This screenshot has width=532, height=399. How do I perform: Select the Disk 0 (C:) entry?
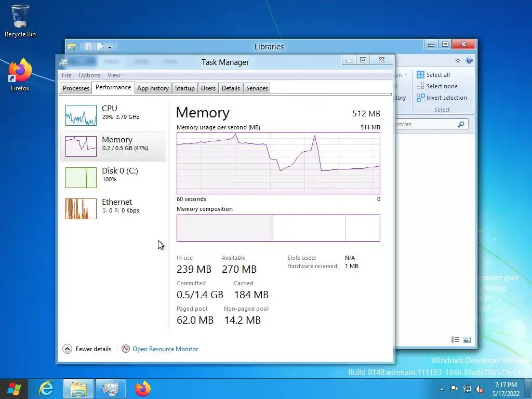113,178
